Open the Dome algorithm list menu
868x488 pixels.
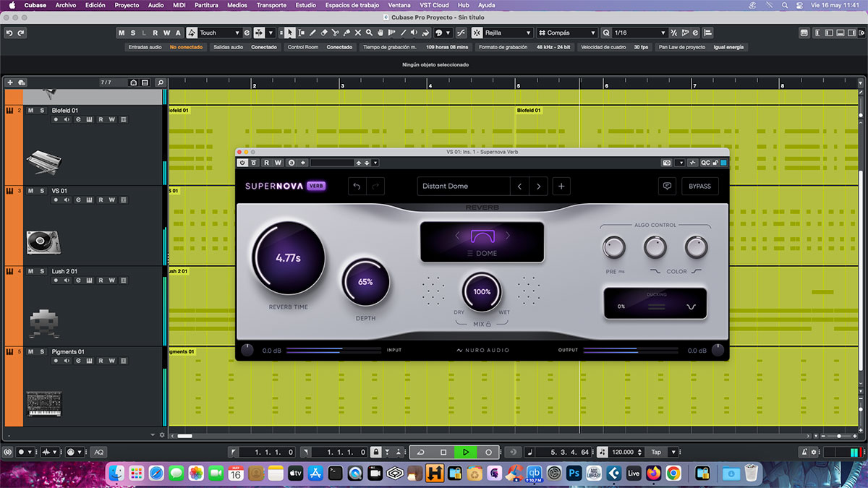click(482, 254)
